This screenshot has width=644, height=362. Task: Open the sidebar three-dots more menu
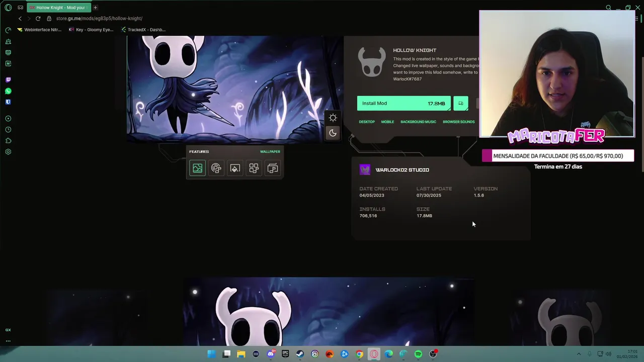[8, 341]
